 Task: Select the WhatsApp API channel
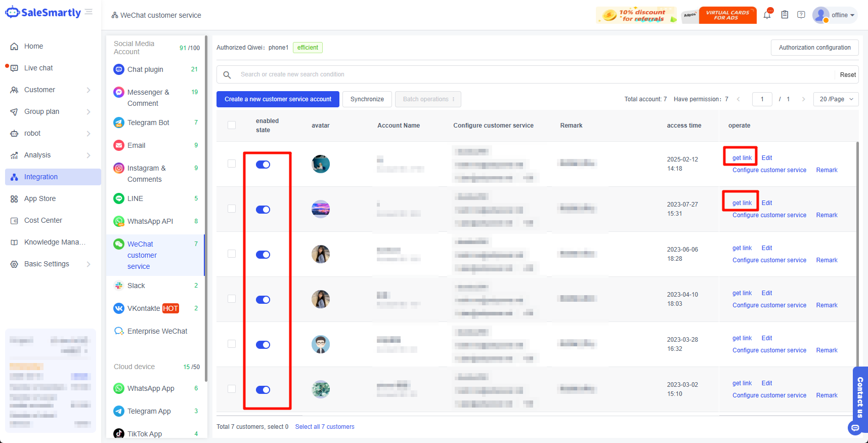pos(150,221)
